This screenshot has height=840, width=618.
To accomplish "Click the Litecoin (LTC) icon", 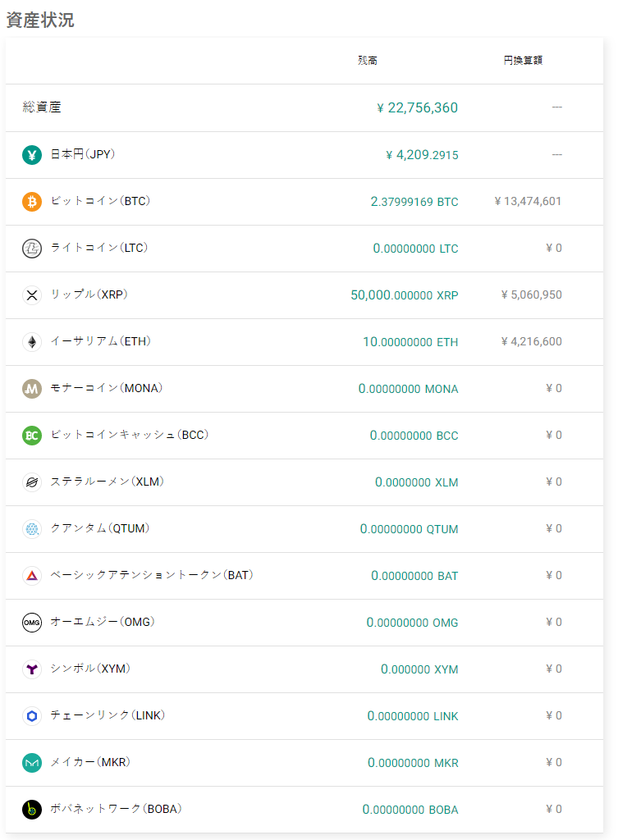I will click(x=32, y=249).
